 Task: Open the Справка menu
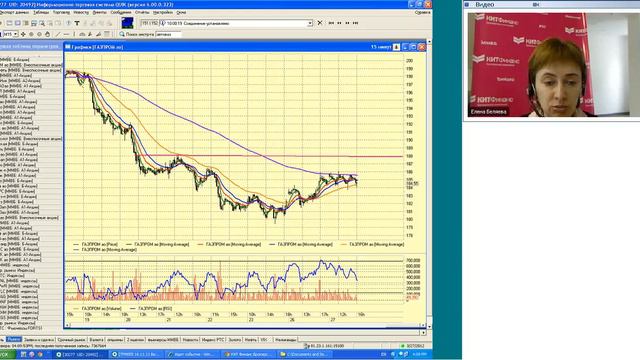pyautogui.click(x=422, y=13)
